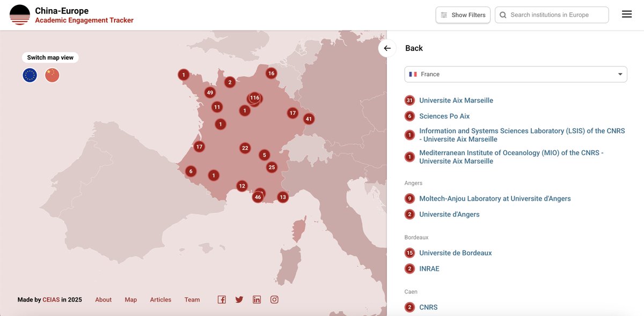Go to the Articles footer link
Screen dimensions: 644x316
click(x=160, y=300)
